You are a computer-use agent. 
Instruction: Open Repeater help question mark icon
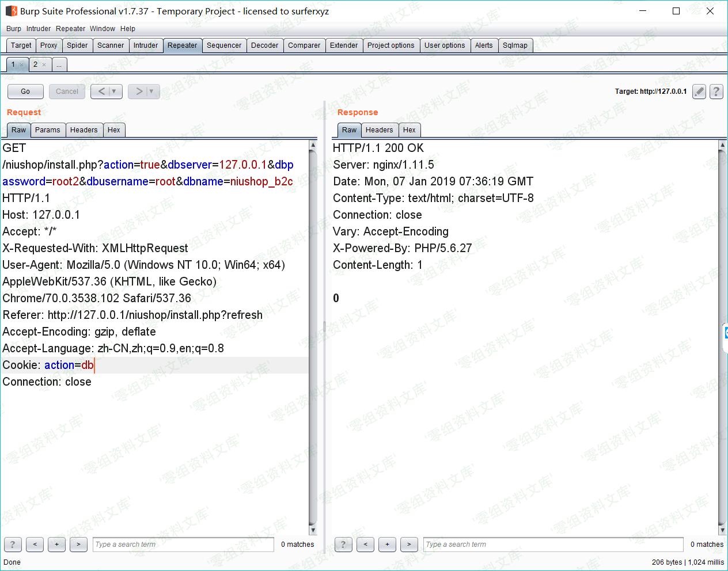[716, 92]
